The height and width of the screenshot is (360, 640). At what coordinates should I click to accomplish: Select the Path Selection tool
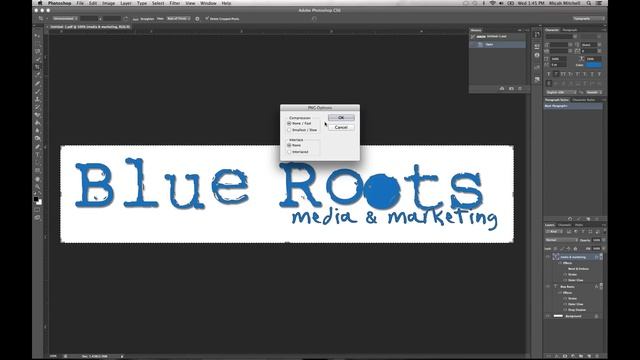(38, 163)
